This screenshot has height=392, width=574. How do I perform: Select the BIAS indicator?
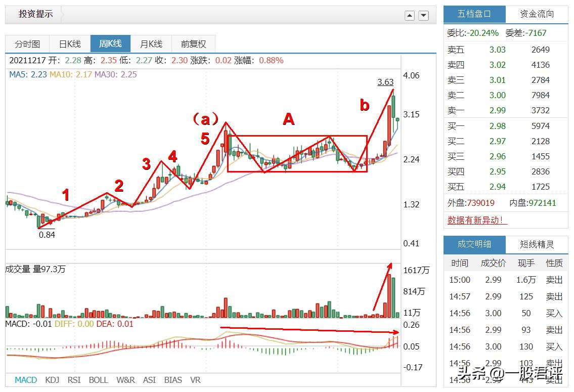point(173,380)
